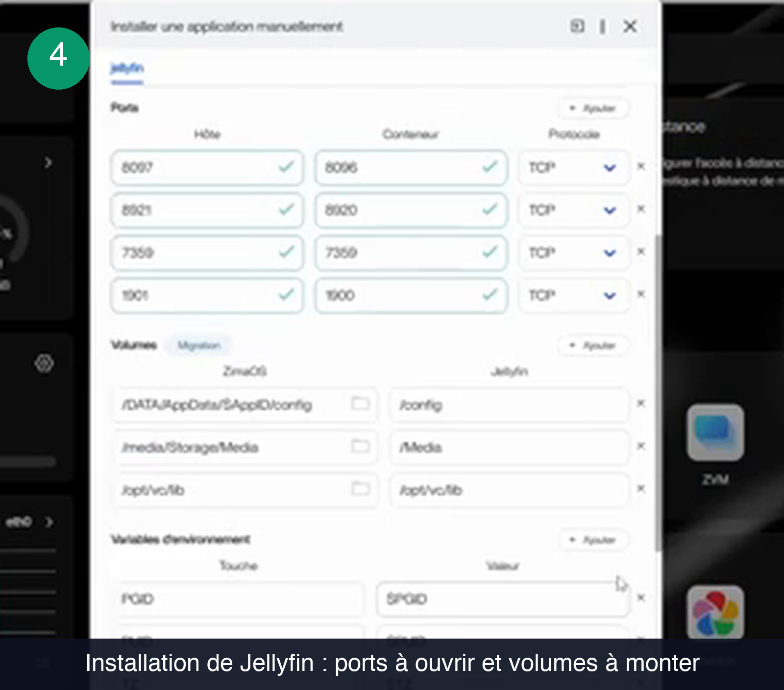Image resolution: width=784 pixels, height=690 pixels.
Task: Open the three-dot options menu in the header
Action: pos(602,26)
